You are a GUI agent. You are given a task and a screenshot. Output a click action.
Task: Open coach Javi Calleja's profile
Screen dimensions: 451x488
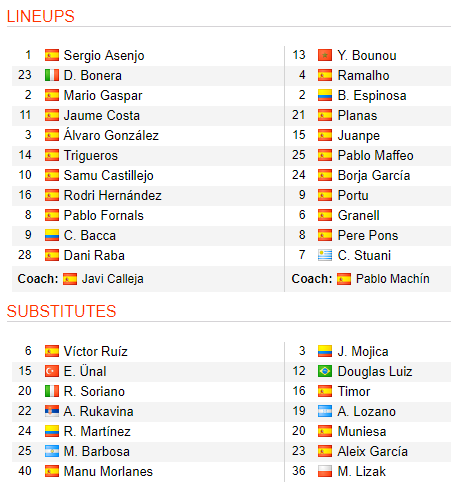click(x=113, y=279)
